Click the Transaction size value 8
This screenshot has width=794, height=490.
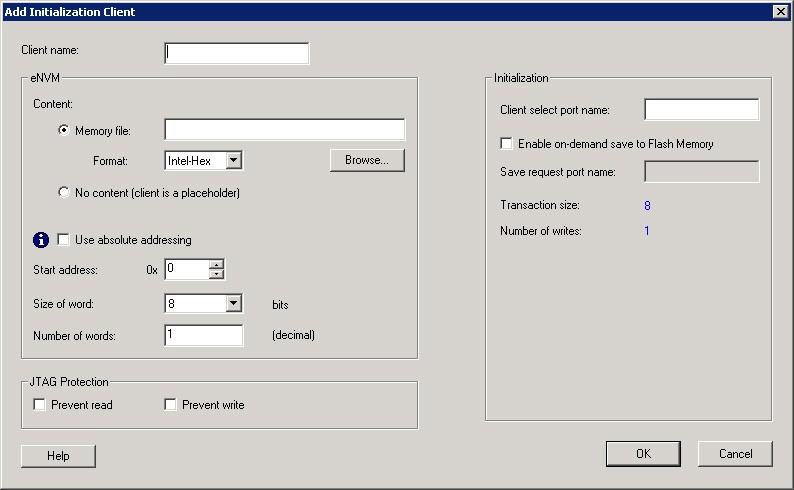(x=647, y=206)
